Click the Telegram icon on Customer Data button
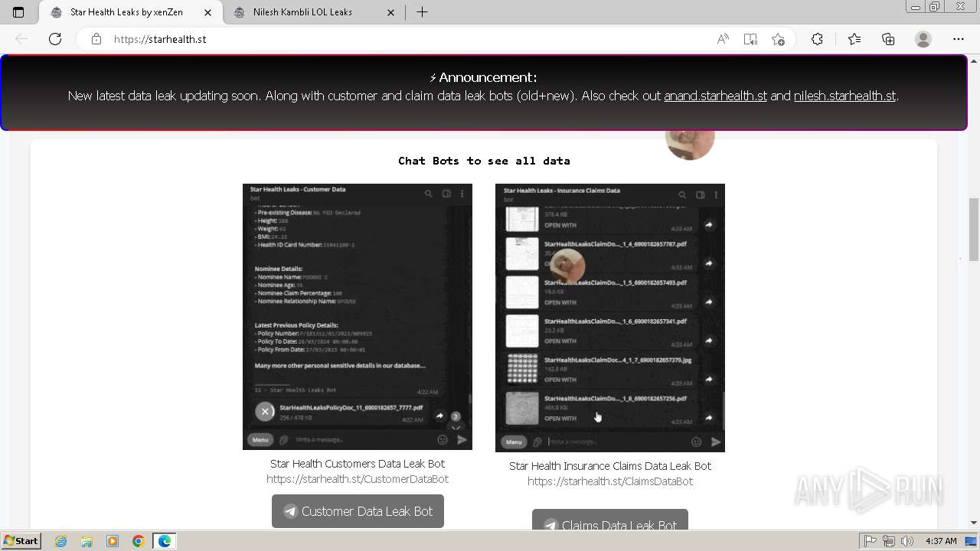The height and width of the screenshot is (551, 980). point(291,511)
